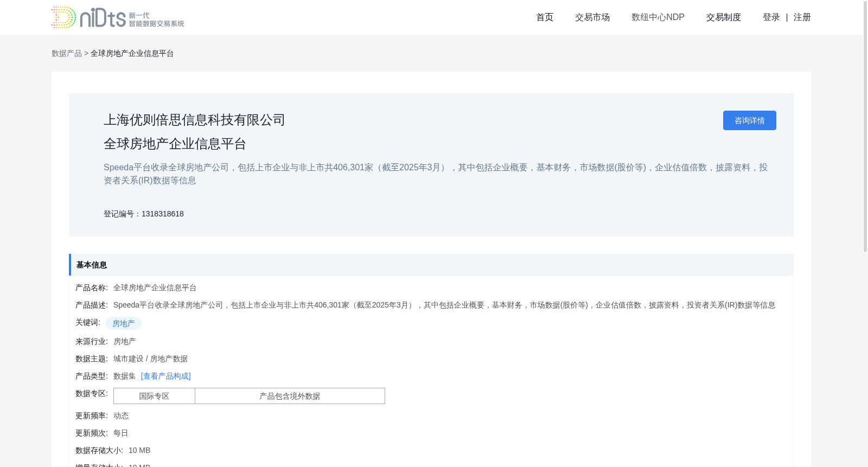Click the 产品名称 value in basic info

pos(155,287)
